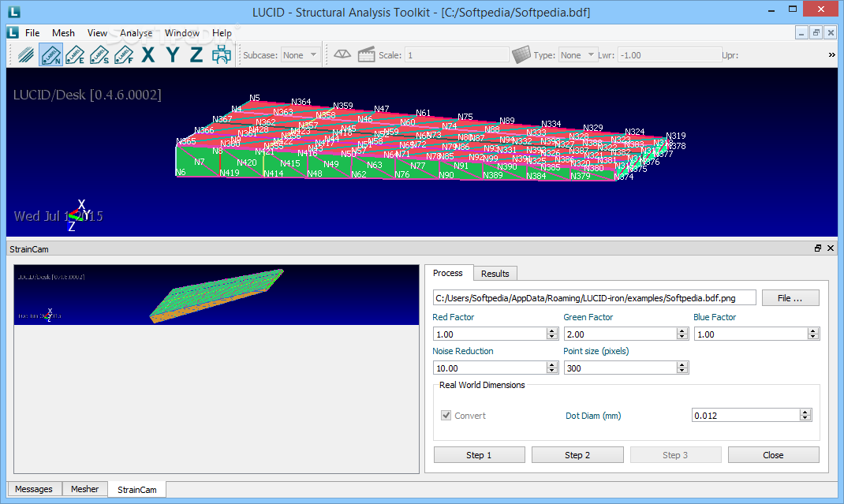The height and width of the screenshot is (504, 844).
Task: Increase the Red Factor value
Action: (551, 331)
